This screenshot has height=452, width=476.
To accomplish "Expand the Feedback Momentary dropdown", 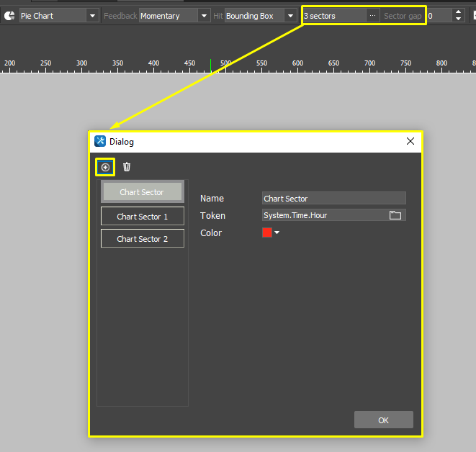I will [x=203, y=15].
